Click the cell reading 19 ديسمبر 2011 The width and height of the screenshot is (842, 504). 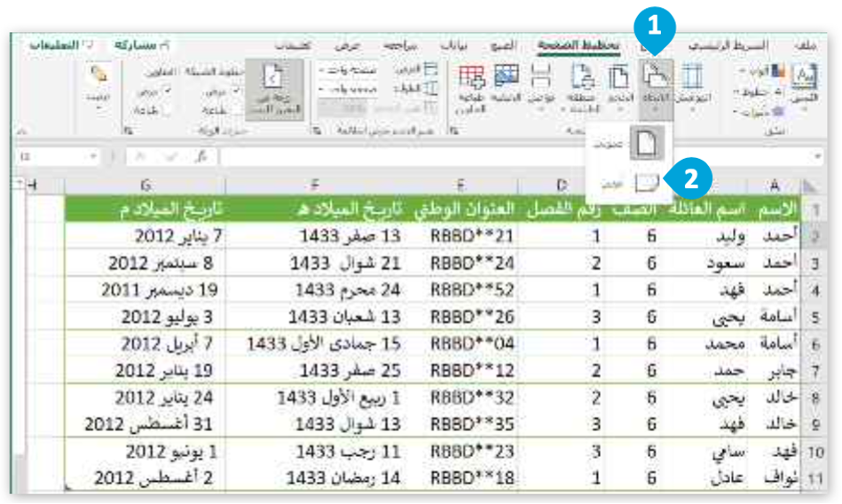pyautogui.click(x=145, y=290)
